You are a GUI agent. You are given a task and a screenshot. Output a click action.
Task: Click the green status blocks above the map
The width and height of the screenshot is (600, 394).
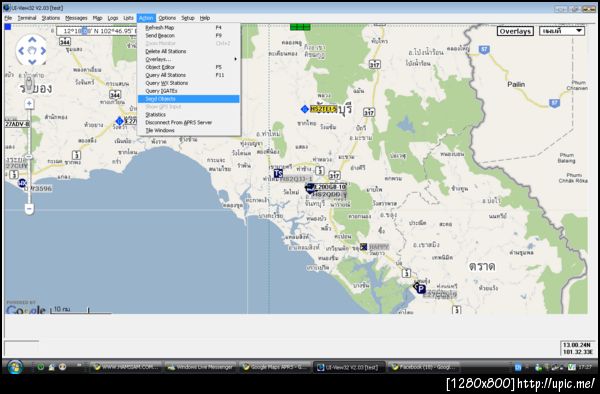(x=300, y=27)
